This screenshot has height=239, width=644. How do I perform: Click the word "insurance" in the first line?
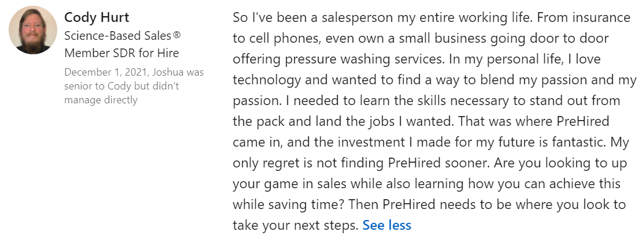[601, 17]
